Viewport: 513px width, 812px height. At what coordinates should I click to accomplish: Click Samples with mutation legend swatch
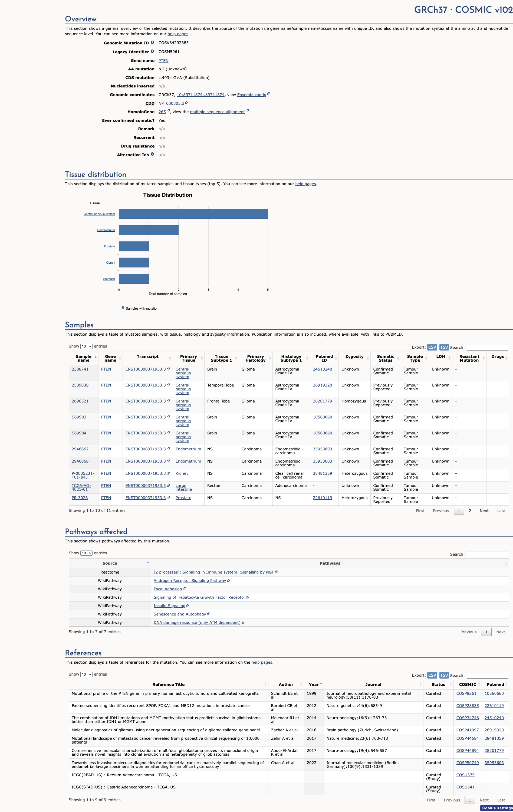123,307
